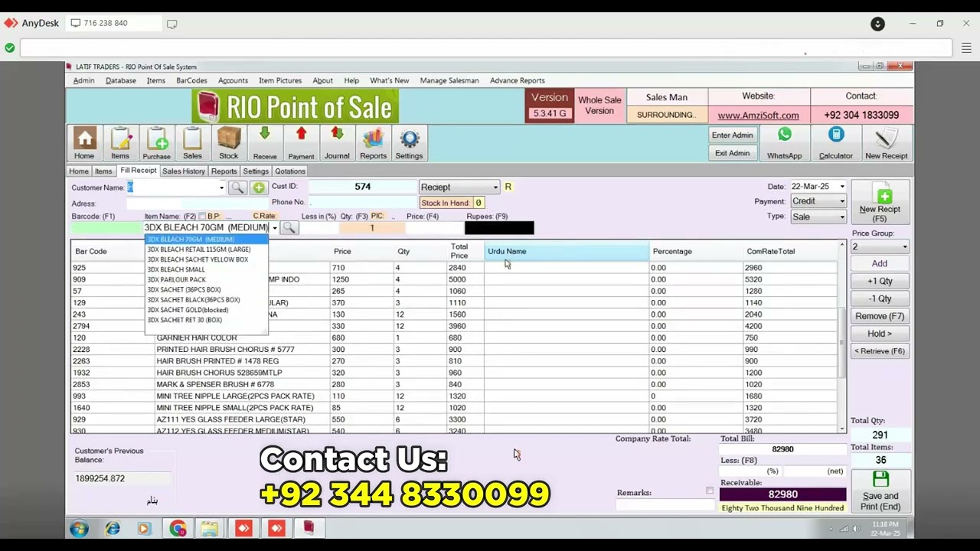This screenshot has width=980, height=551.
Task: Open the Settings gear toolbar icon
Action: [x=409, y=143]
